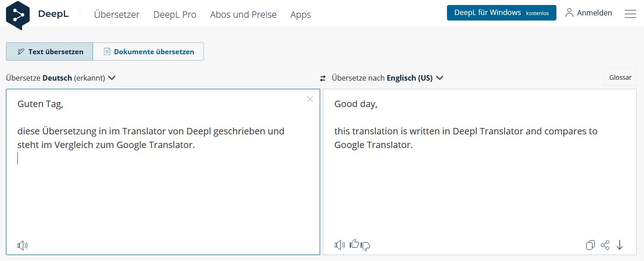Swap source and target languages
This screenshot has width=644, height=261.
[323, 78]
